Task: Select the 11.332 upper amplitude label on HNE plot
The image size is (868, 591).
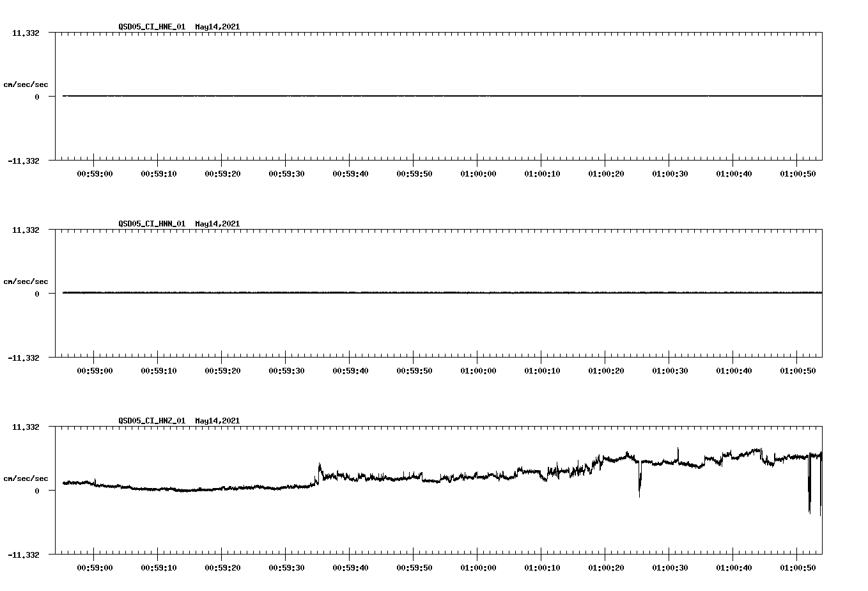Action: point(27,32)
